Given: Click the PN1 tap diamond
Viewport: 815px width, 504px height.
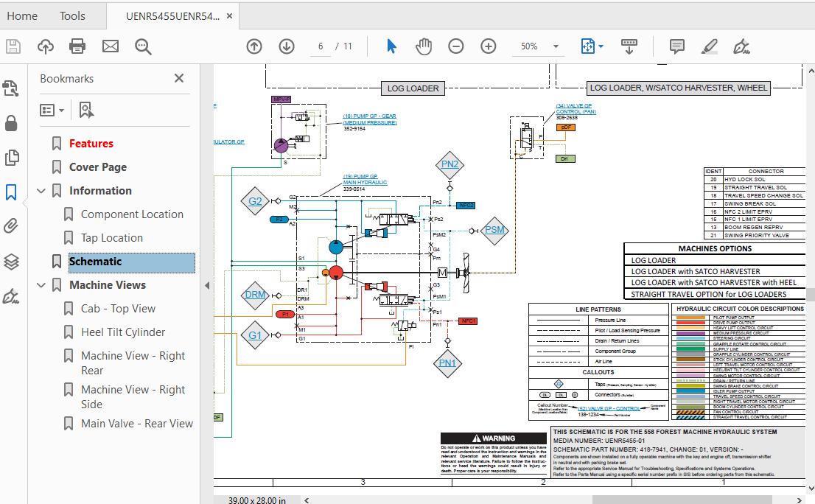Looking at the screenshot, I should pos(447,363).
